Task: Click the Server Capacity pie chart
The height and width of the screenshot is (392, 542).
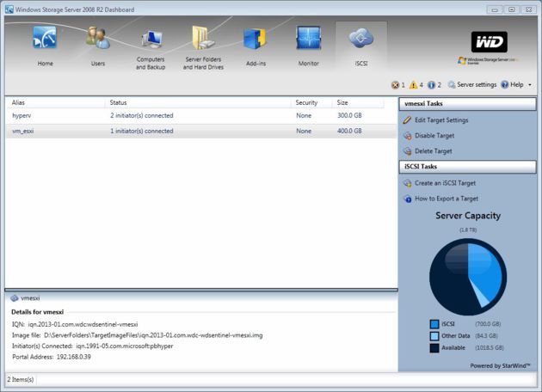Action: point(468,277)
